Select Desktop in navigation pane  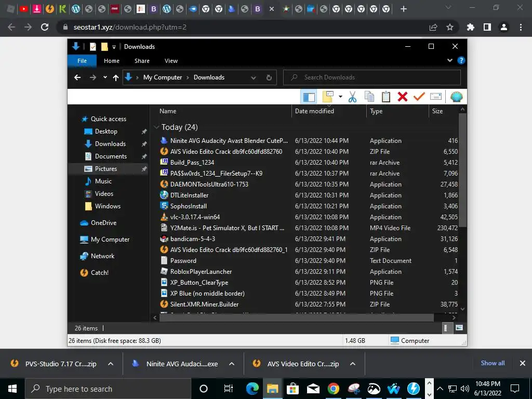point(106,131)
